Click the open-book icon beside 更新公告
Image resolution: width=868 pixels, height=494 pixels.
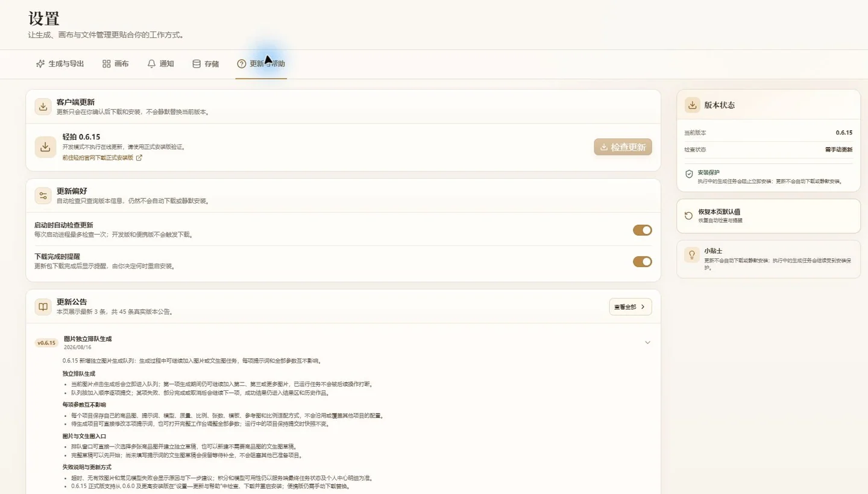click(x=43, y=306)
